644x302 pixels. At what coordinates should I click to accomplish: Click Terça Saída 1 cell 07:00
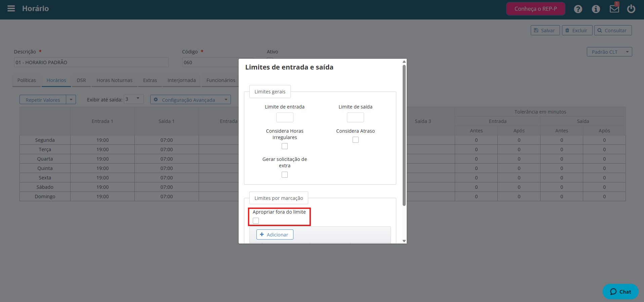coord(166,149)
